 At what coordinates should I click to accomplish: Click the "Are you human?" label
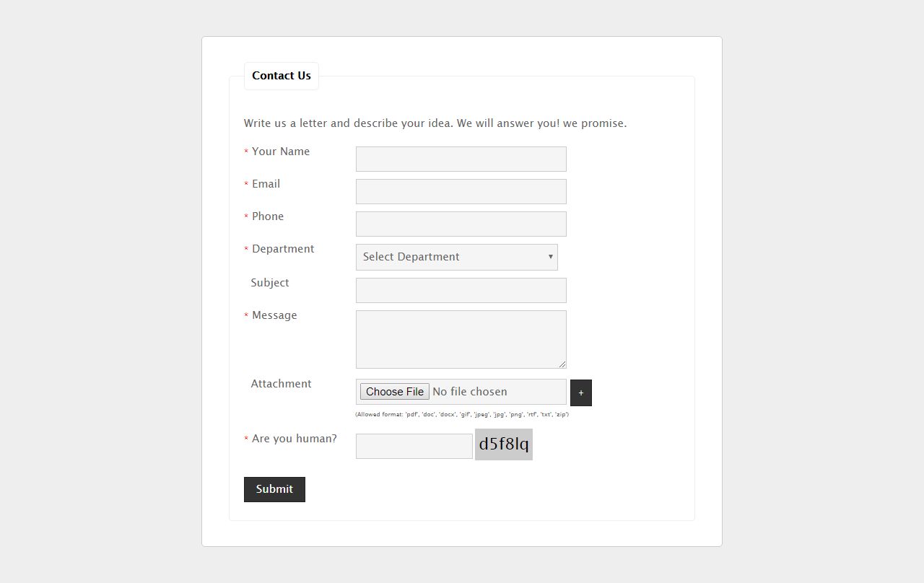click(x=294, y=439)
